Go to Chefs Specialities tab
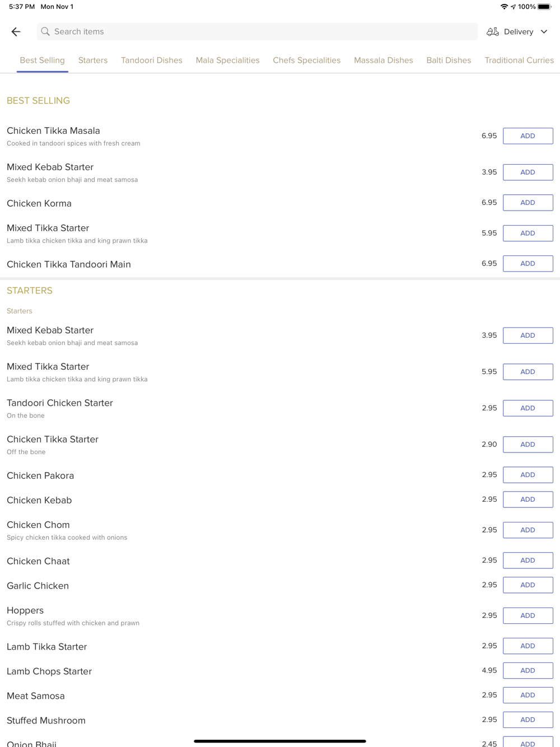The width and height of the screenshot is (560, 747). [306, 60]
